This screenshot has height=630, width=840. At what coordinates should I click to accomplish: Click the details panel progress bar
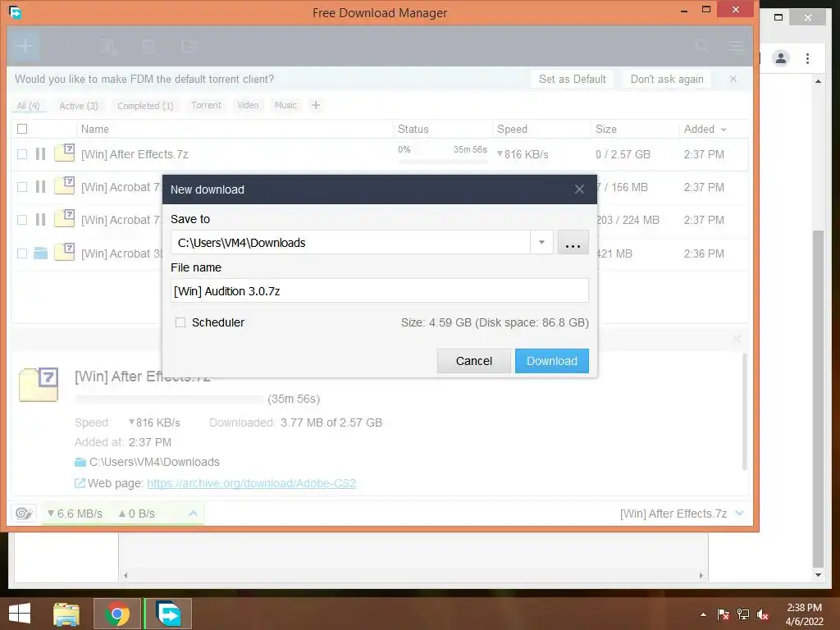169,399
